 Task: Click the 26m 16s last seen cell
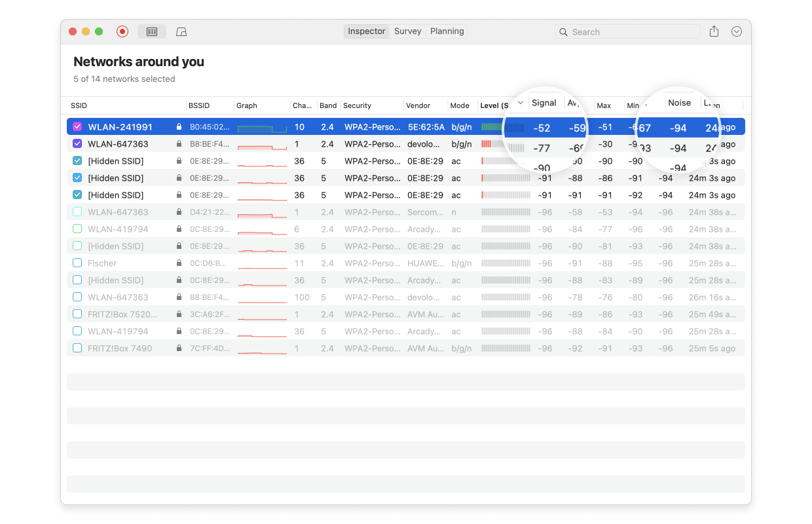[712, 297]
